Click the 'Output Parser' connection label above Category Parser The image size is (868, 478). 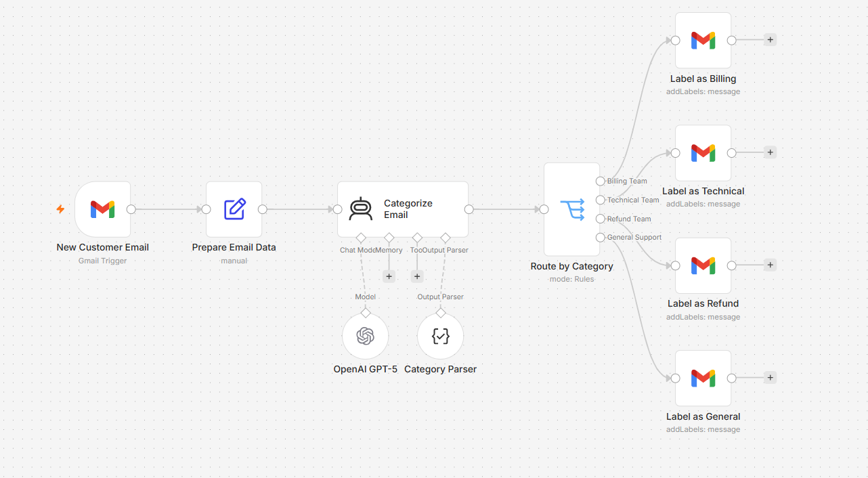(x=441, y=297)
